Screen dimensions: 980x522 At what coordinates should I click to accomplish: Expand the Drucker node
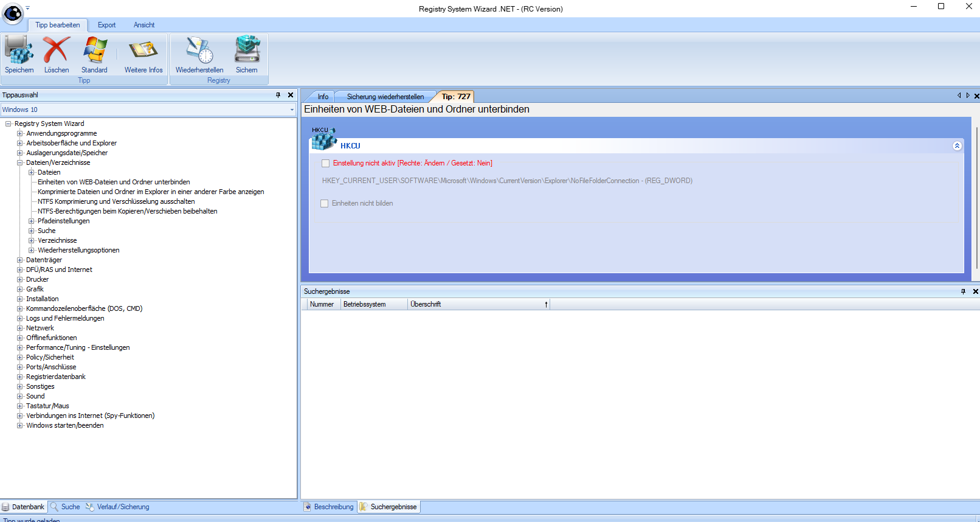(x=20, y=279)
